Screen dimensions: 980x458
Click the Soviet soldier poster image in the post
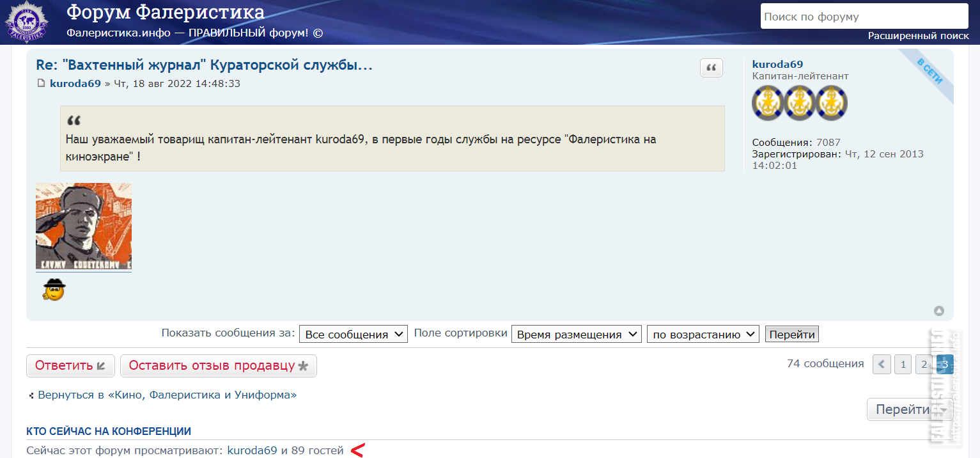tap(84, 226)
